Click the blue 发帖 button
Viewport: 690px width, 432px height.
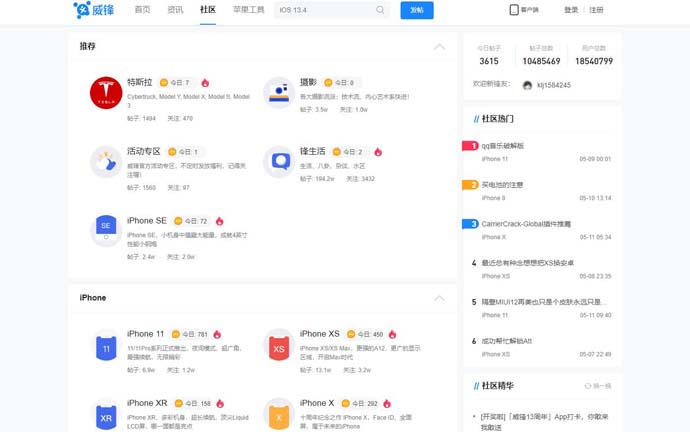tap(417, 10)
